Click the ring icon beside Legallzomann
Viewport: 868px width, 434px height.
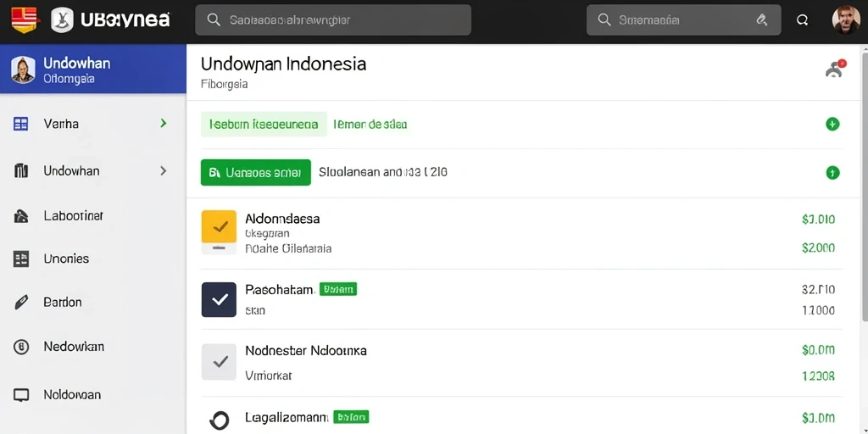click(x=219, y=420)
